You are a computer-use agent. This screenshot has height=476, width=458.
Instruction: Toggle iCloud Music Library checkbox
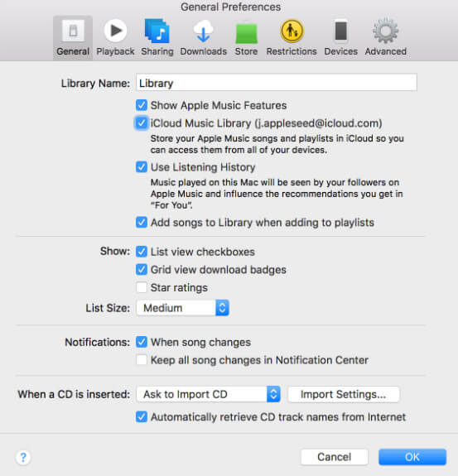pos(142,123)
